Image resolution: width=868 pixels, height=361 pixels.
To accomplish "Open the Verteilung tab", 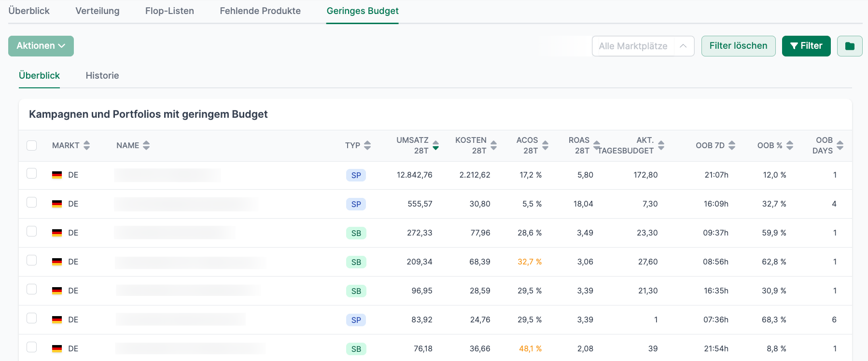I will coord(98,11).
